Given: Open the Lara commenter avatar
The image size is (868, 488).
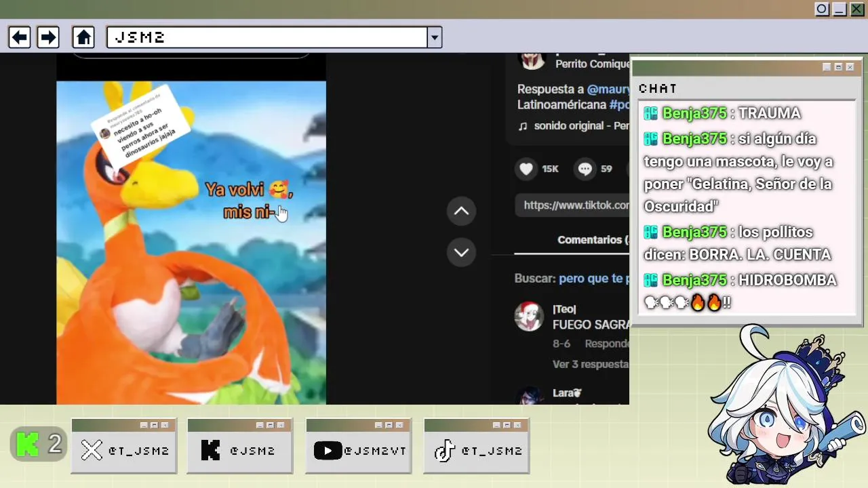Looking at the screenshot, I should pos(529,396).
